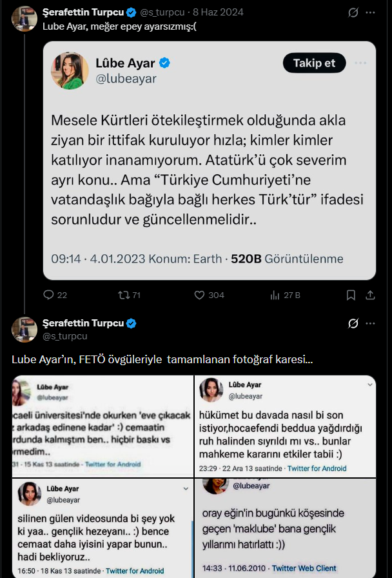The height and width of the screenshot is (578, 392).
Task: Open Şerafettin Turpcu profile name in second tweet
Action: coord(83,323)
